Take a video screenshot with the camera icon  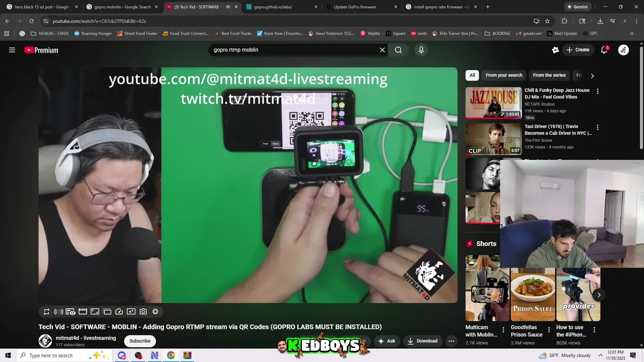click(143, 312)
